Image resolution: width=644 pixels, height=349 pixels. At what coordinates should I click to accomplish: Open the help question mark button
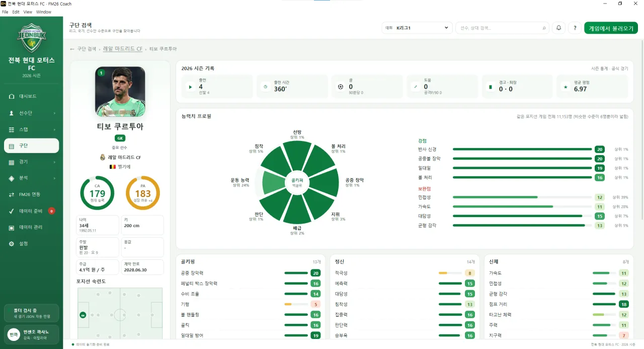pos(575,28)
